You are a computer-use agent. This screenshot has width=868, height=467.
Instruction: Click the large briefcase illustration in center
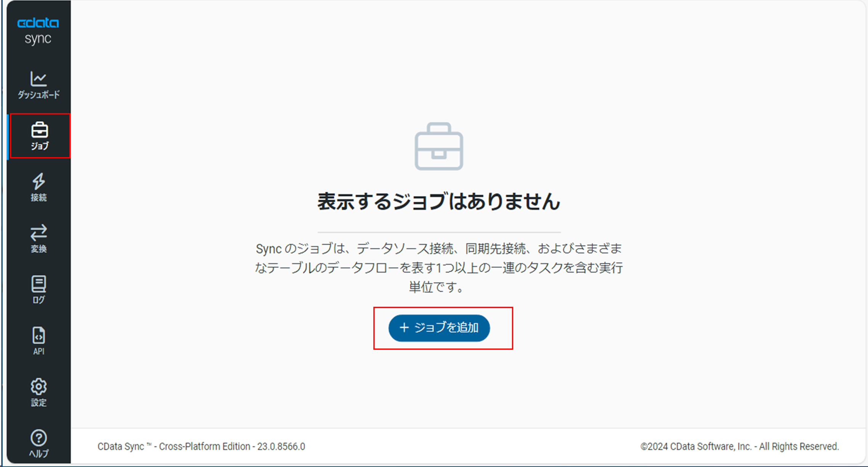439,146
